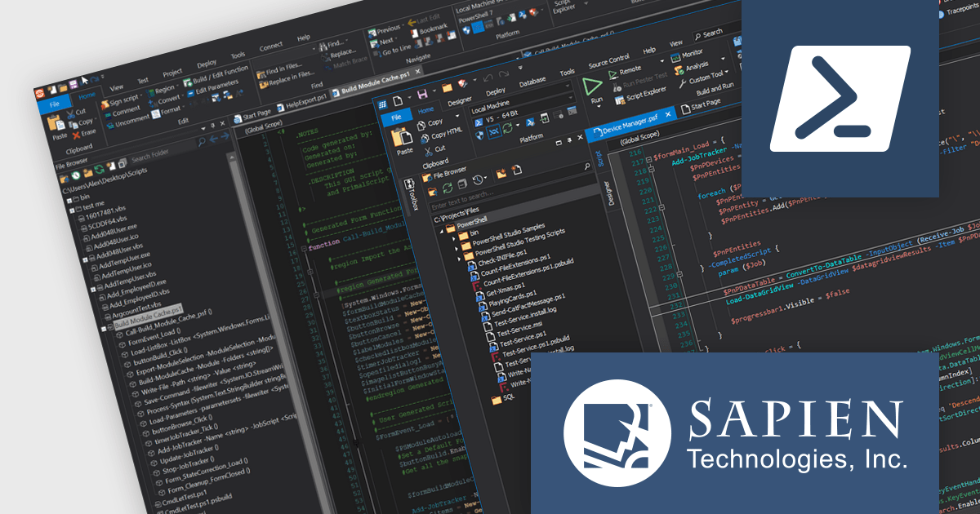This screenshot has width=980, height=514.
Task: Pin the Edit panel open
Action: [212, 126]
